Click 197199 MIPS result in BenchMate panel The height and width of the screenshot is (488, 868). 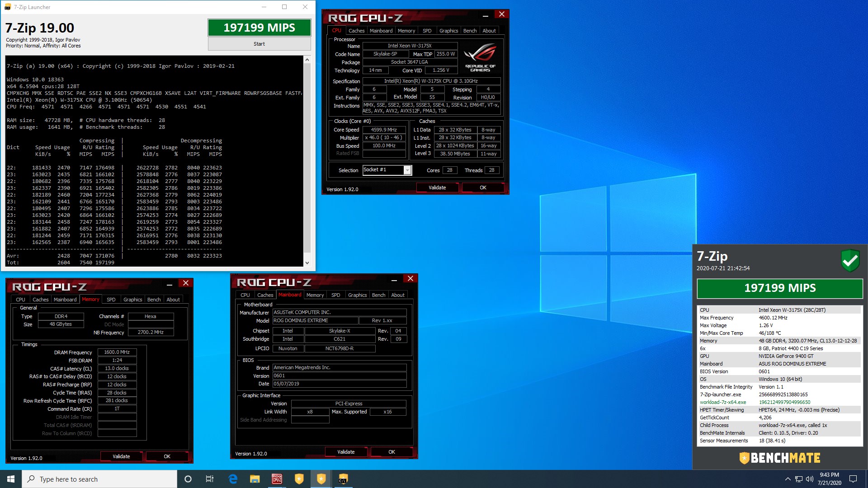point(780,288)
